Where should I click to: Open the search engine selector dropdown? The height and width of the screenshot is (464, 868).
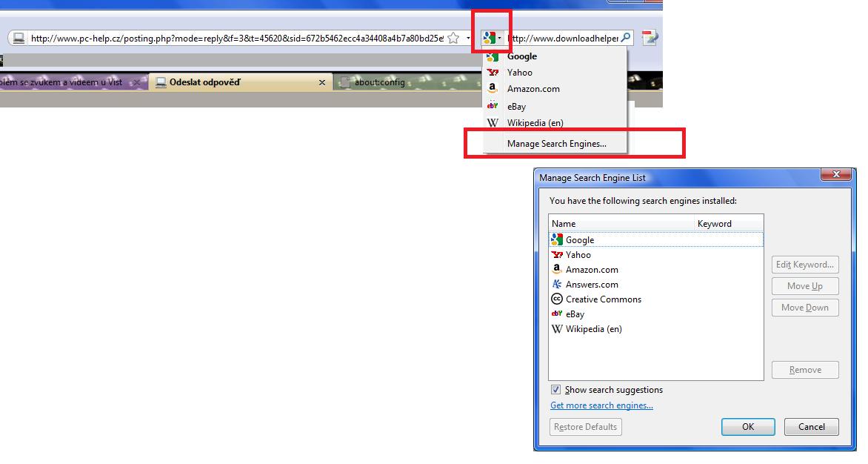[x=492, y=39]
